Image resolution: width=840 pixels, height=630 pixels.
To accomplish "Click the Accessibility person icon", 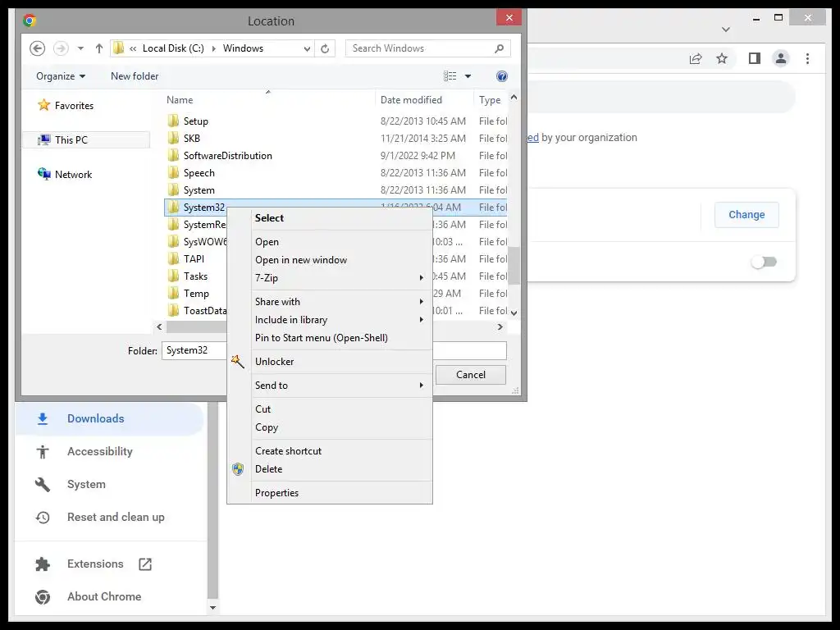I will coord(43,452).
